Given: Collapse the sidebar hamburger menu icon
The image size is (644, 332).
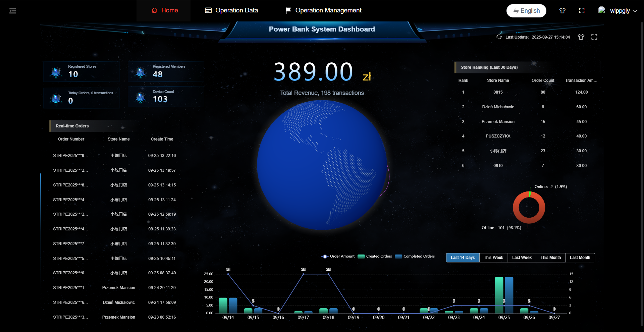Looking at the screenshot, I should click(x=13, y=11).
